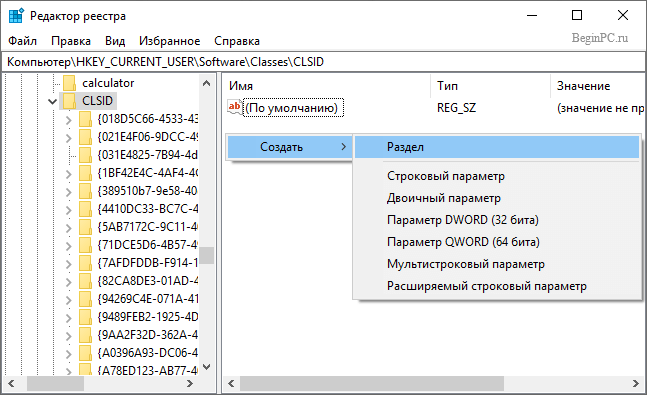
Task: Click folder icon of {031E4825-7B94-4d key
Action: pyautogui.click(x=85, y=155)
